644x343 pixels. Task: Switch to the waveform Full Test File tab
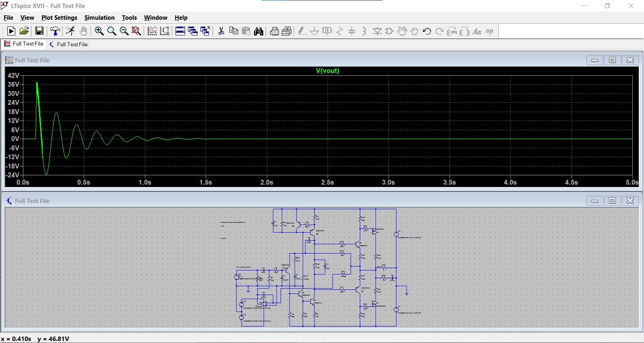(x=24, y=44)
